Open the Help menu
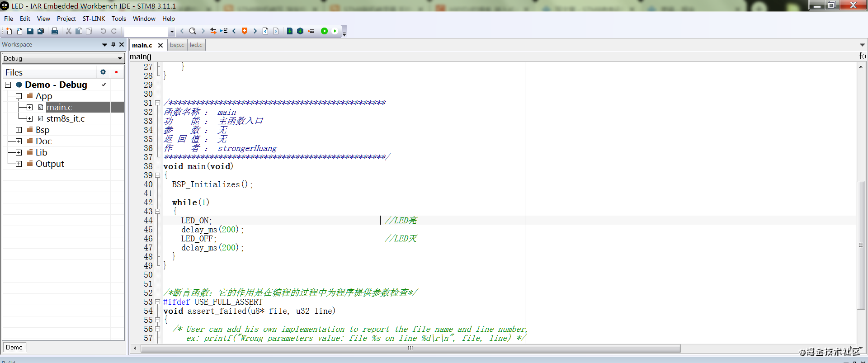Viewport: 868px width, 363px height. coord(169,19)
